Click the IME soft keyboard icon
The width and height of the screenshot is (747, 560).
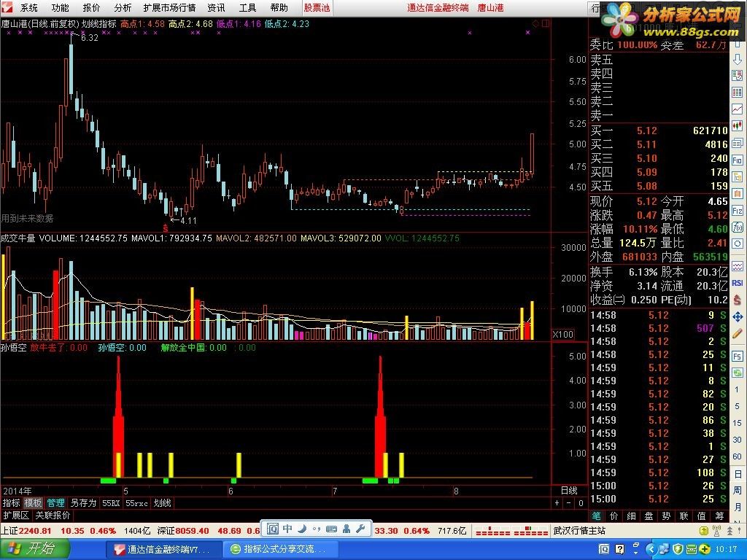pos(332,529)
